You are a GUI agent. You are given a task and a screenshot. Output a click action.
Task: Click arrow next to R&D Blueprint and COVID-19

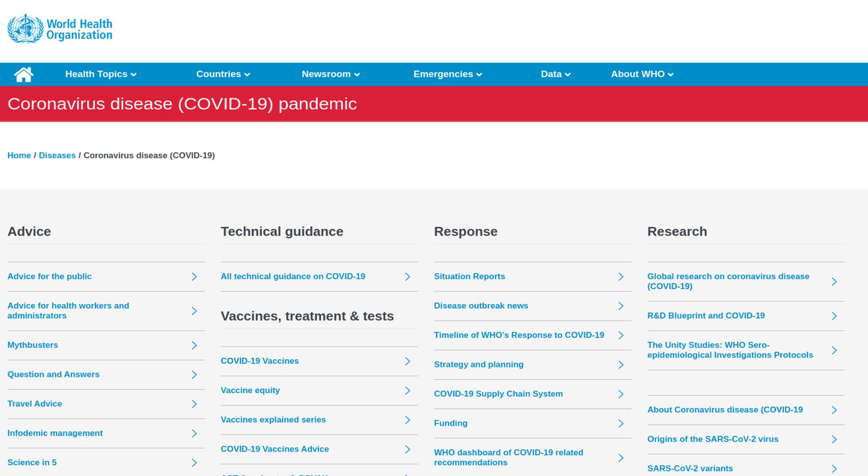tap(834, 316)
